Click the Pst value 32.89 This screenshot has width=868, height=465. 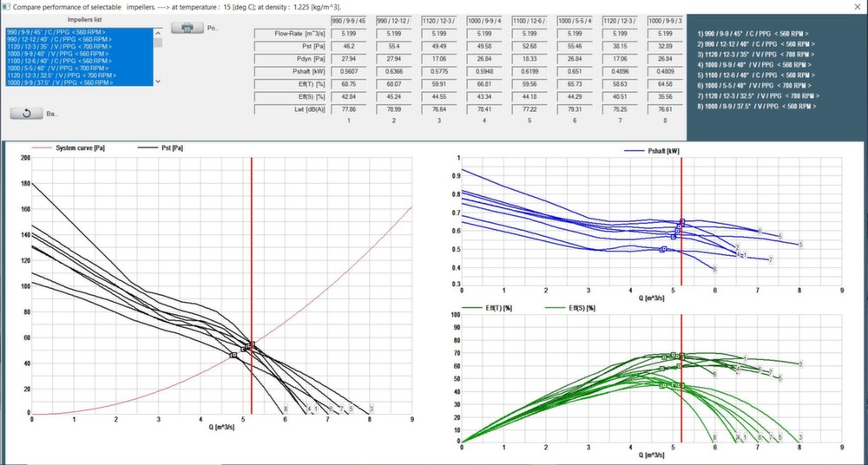pyautogui.click(x=666, y=47)
